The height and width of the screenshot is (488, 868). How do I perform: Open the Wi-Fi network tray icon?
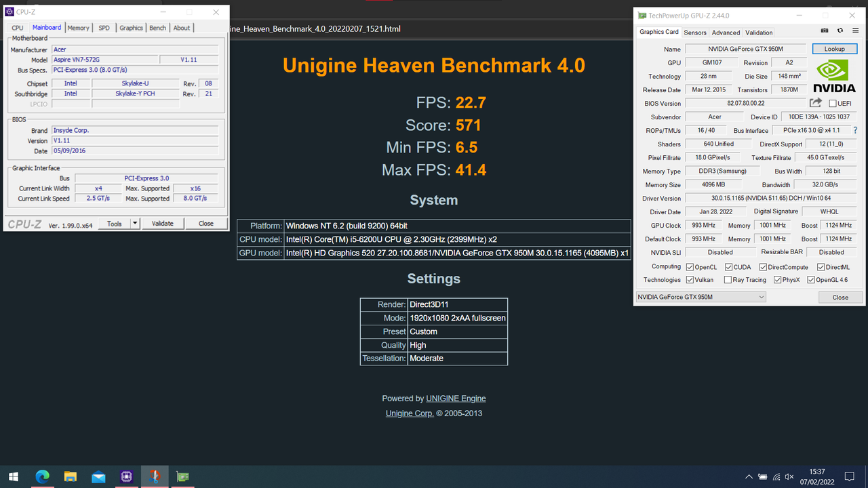click(x=777, y=477)
